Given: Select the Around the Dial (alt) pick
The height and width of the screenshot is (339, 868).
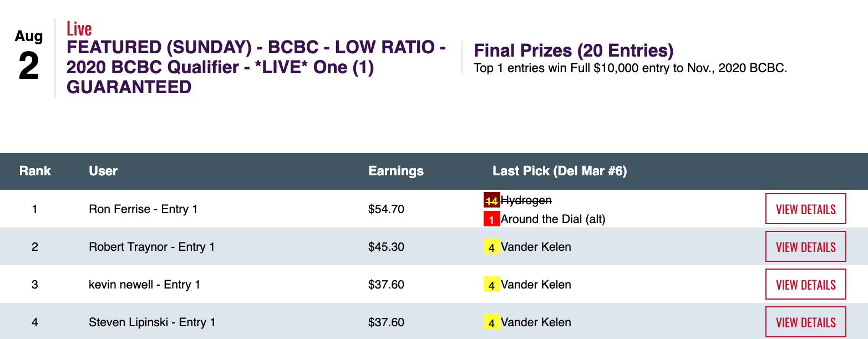Looking at the screenshot, I should (552, 219).
